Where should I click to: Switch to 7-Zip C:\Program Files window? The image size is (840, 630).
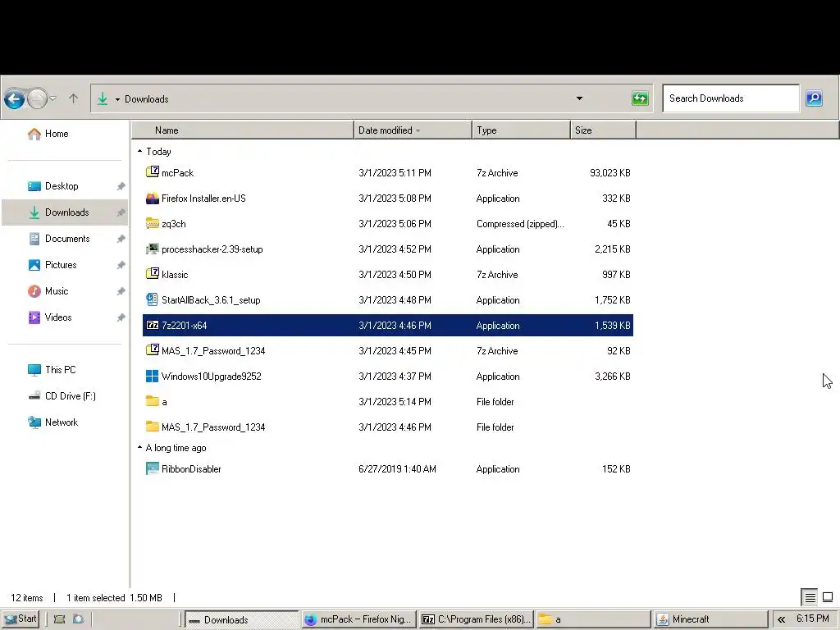click(x=477, y=619)
